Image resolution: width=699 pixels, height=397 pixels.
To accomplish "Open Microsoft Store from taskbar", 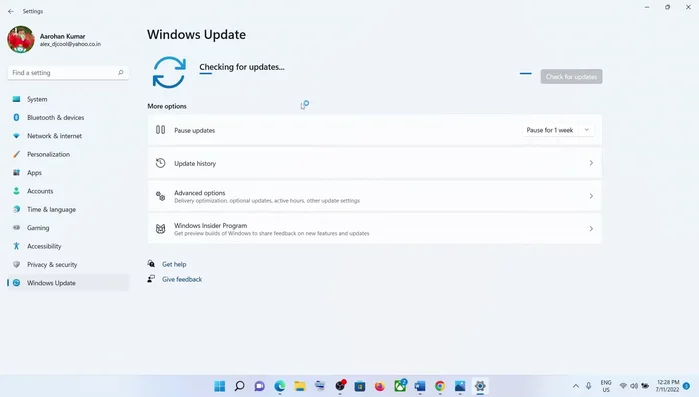I will point(360,386).
